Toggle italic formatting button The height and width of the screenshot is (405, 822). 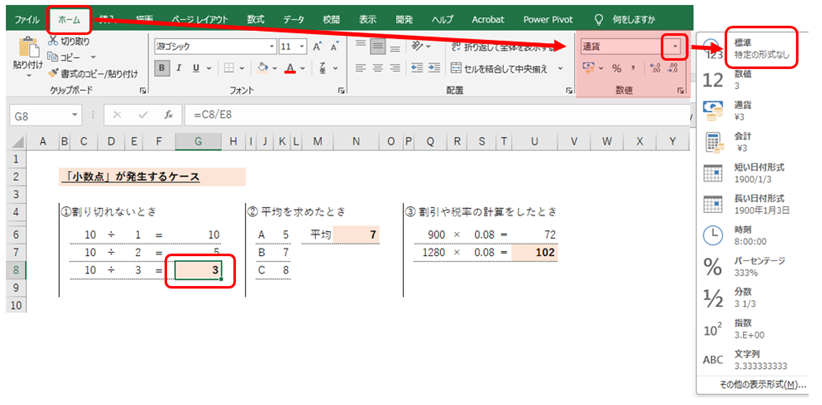(x=180, y=68)
